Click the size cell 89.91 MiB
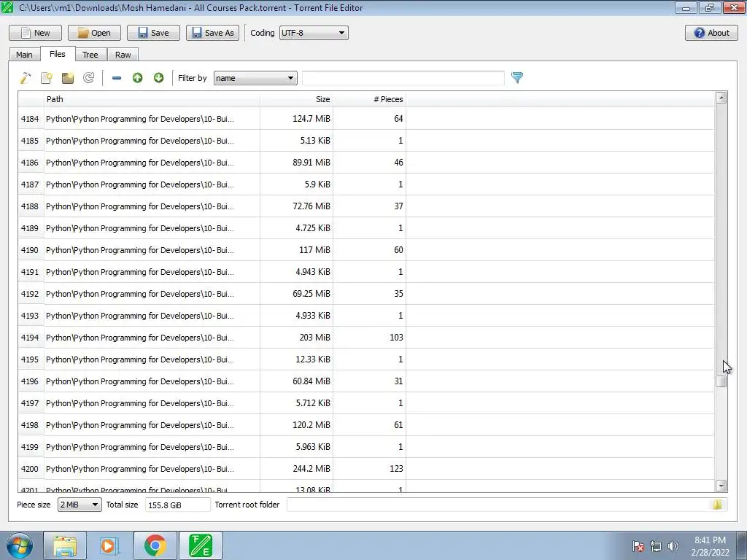 pos(296,163)
